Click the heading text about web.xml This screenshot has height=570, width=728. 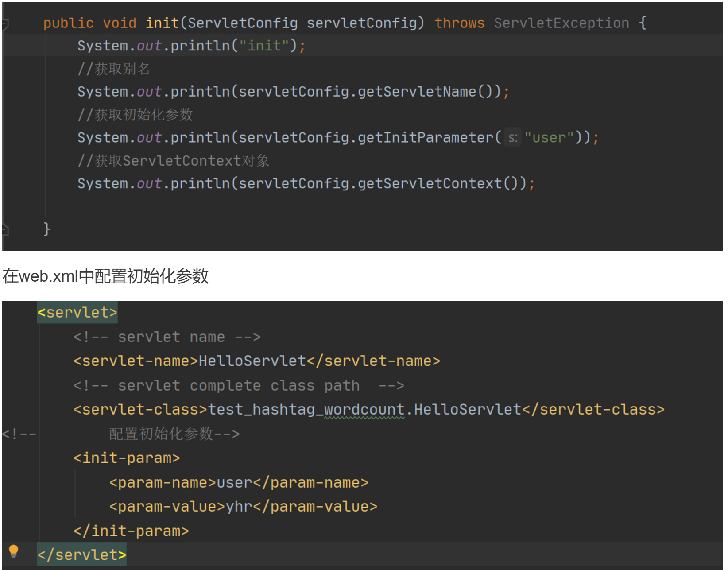pyautogui.click(x=105, y=276)
